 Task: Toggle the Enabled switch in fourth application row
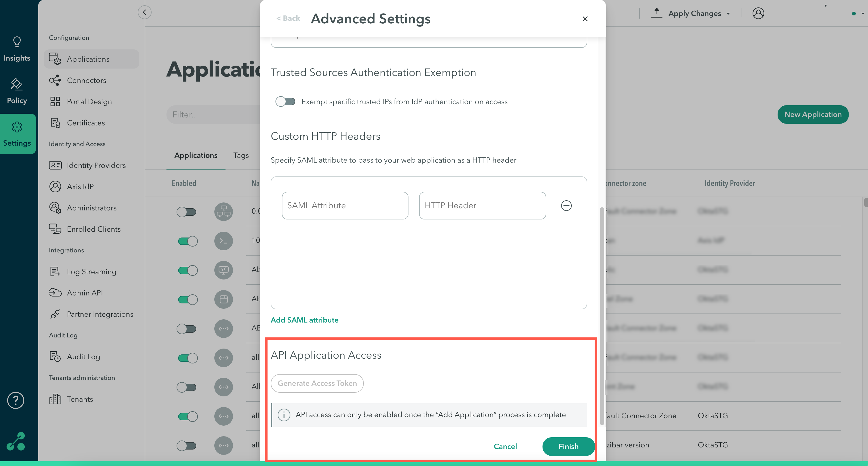point(188,299)
